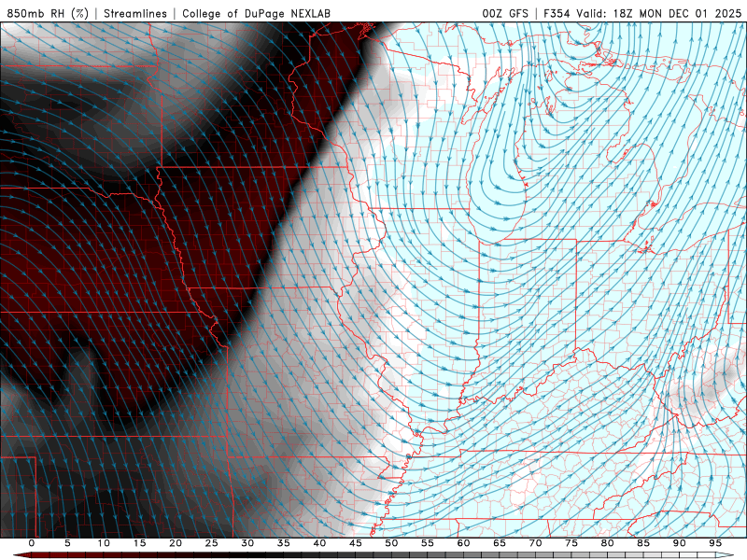The width and height of the screenshot is (747, 560).
Task: Click the "80" tick label on color scale
Action: click(x=608, y=543)
